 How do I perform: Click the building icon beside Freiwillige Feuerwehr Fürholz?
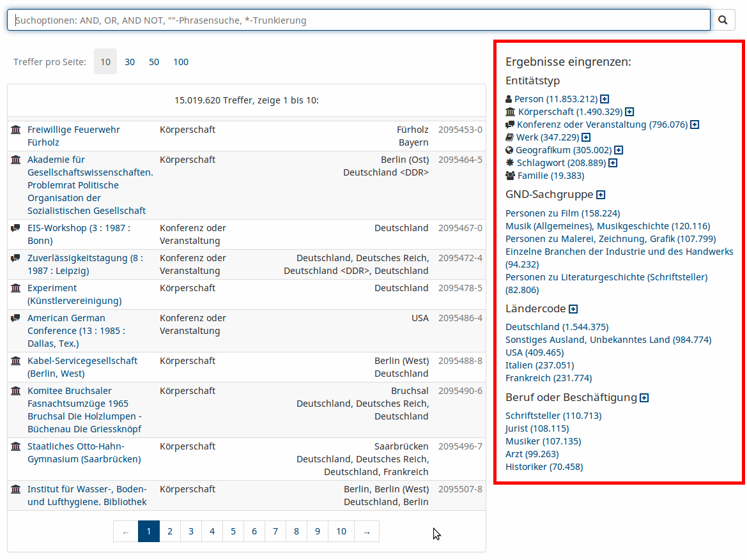coord(16,130)
